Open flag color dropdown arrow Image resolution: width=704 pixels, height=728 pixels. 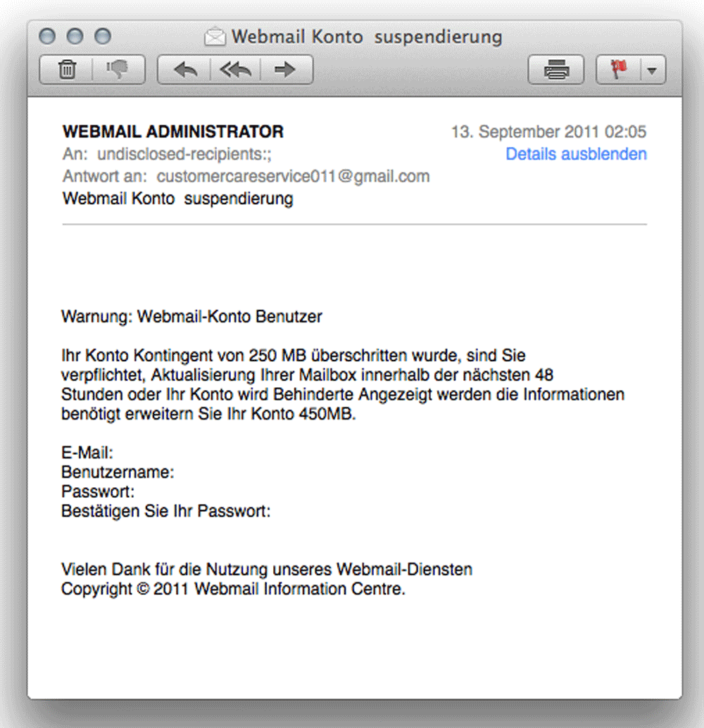tap(653, 70)
